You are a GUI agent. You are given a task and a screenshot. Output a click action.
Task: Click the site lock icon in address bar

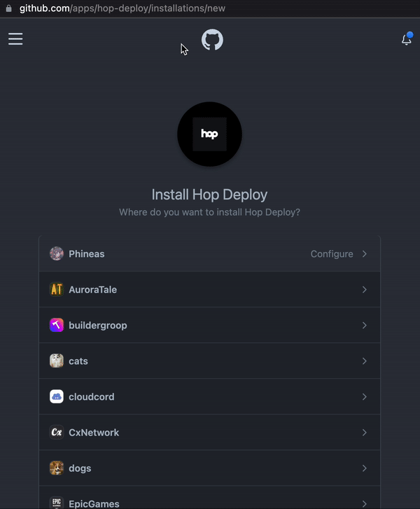coord(9,8)
